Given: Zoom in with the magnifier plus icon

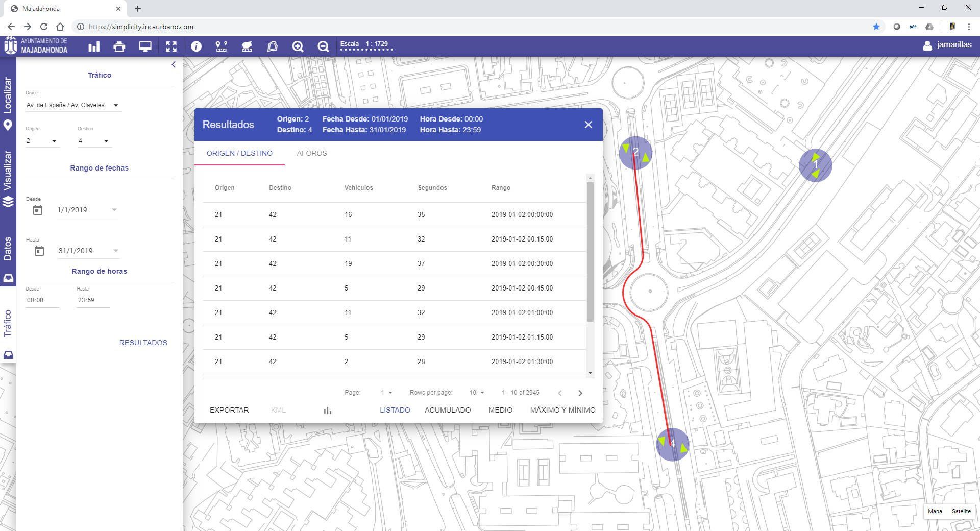Looking at the screenshot, I should (298, 47).
